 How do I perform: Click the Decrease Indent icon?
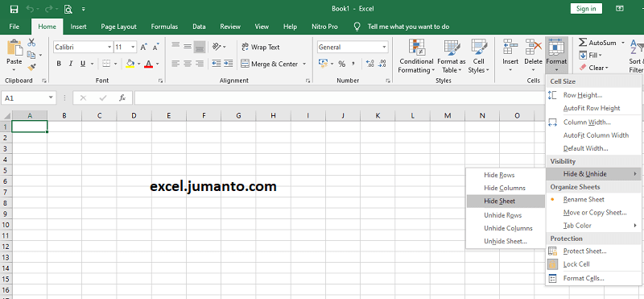coord(216,64)
